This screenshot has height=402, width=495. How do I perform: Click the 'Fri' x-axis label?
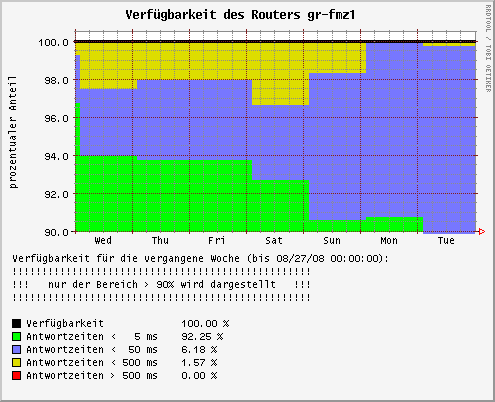(x=217, y=240)
